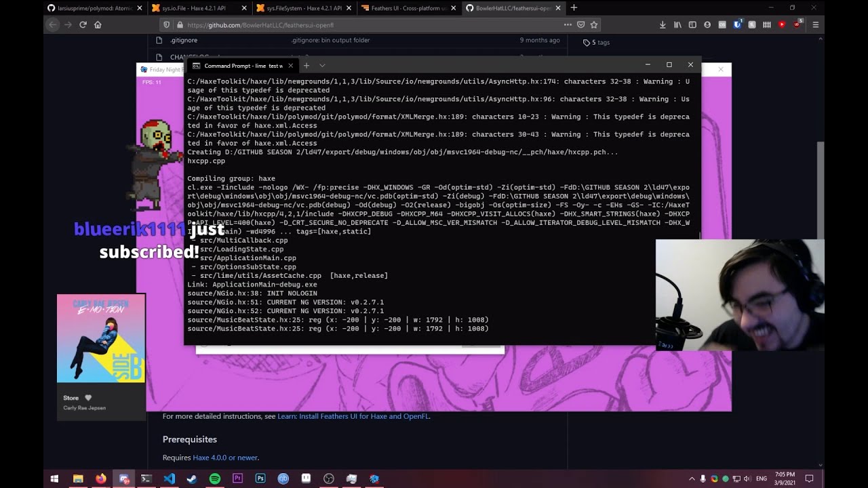Viewport: 868px width, 488px height.
Task: Open OBS Studio from taskbar
Action: pyautogui.click(x=329, y=479)
